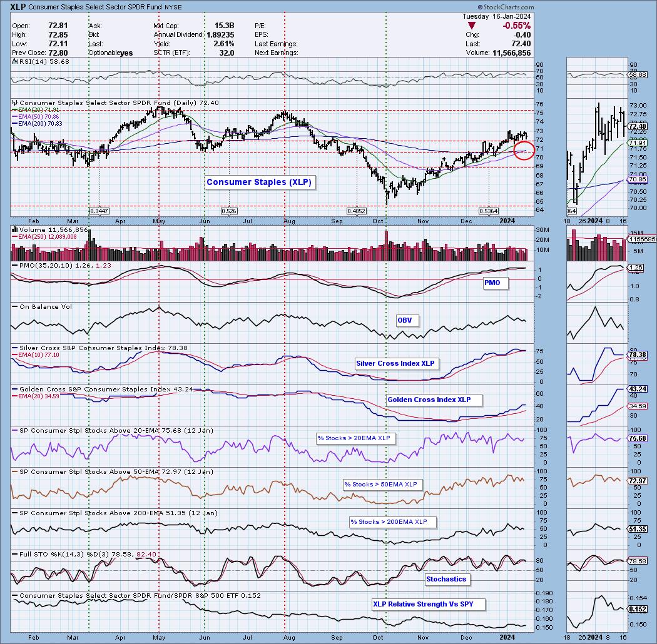Click the XLP ticker symbol in the title

tap(18, 7)
